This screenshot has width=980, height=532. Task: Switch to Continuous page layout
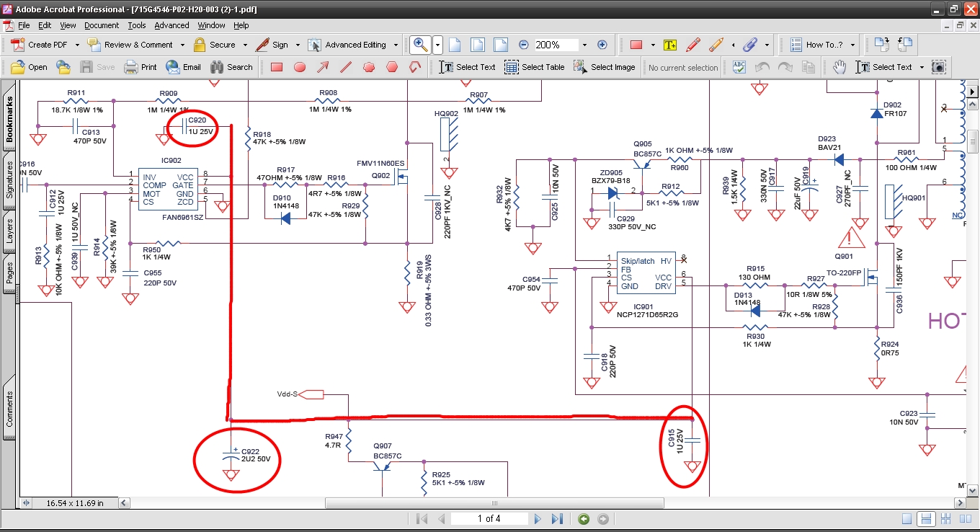[x=927, y=519]
